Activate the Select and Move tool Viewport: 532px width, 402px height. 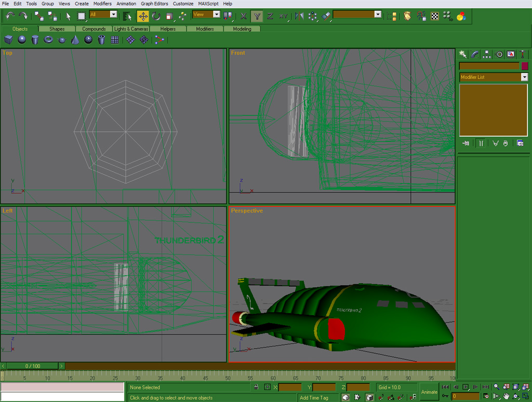pos(143,16)
